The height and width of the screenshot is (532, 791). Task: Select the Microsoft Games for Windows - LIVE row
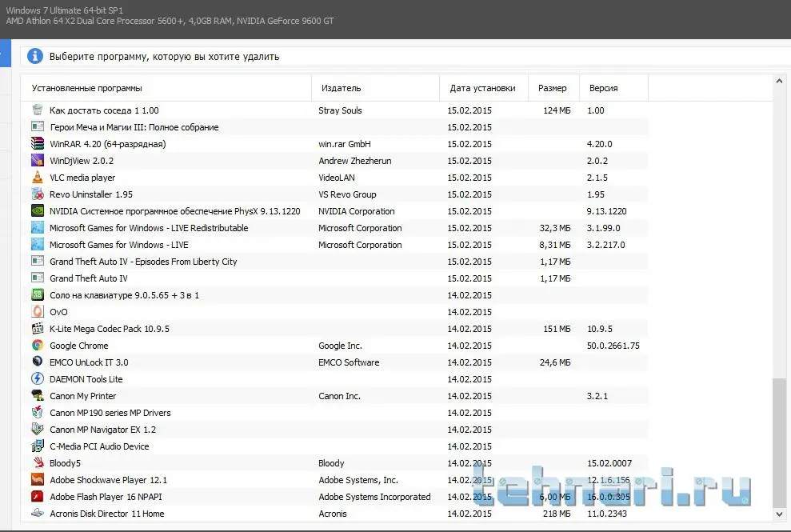(334, 245)
